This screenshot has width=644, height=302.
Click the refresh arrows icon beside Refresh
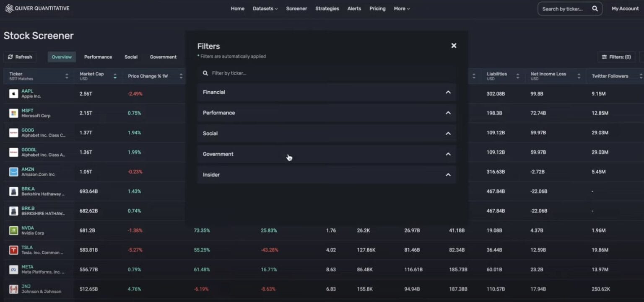coord(10,57)
